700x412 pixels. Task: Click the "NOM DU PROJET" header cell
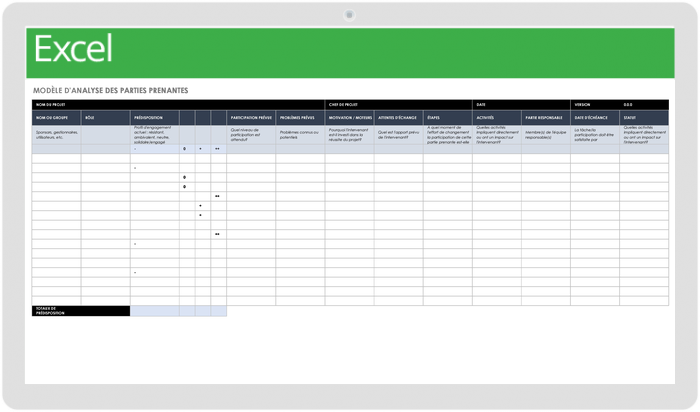click(x=178, y=105)
